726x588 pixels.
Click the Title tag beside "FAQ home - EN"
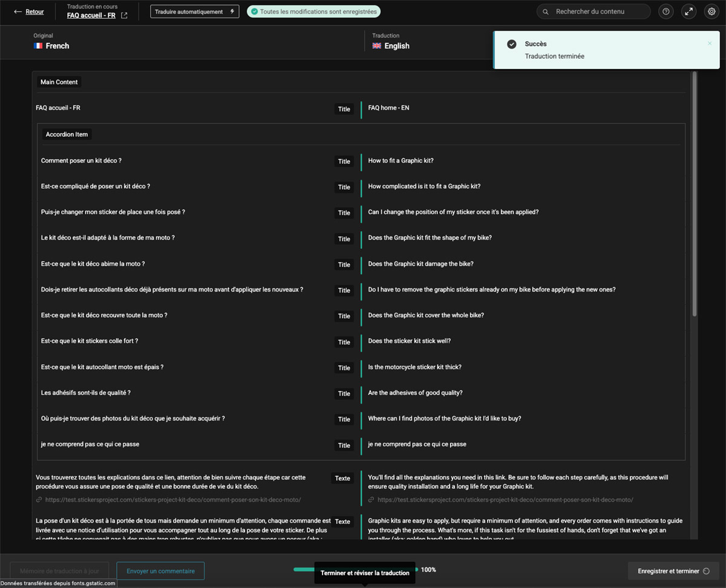click(x=344, y=109)
